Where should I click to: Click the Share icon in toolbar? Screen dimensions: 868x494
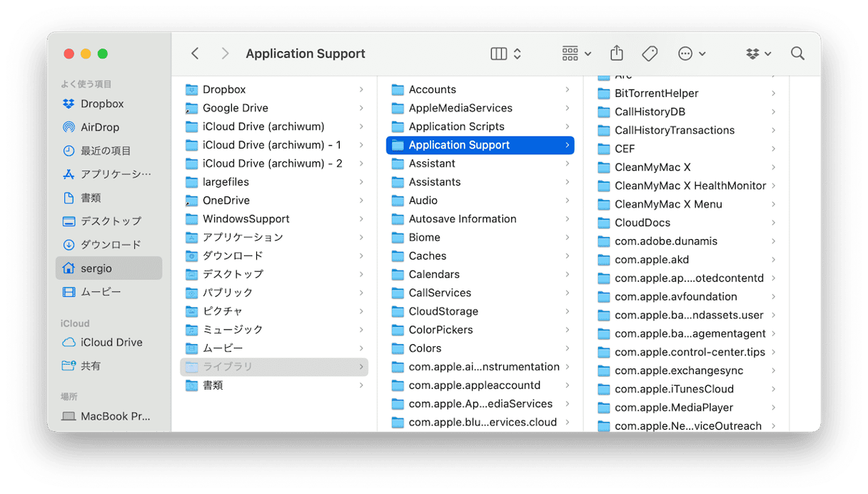click(617, 54)
